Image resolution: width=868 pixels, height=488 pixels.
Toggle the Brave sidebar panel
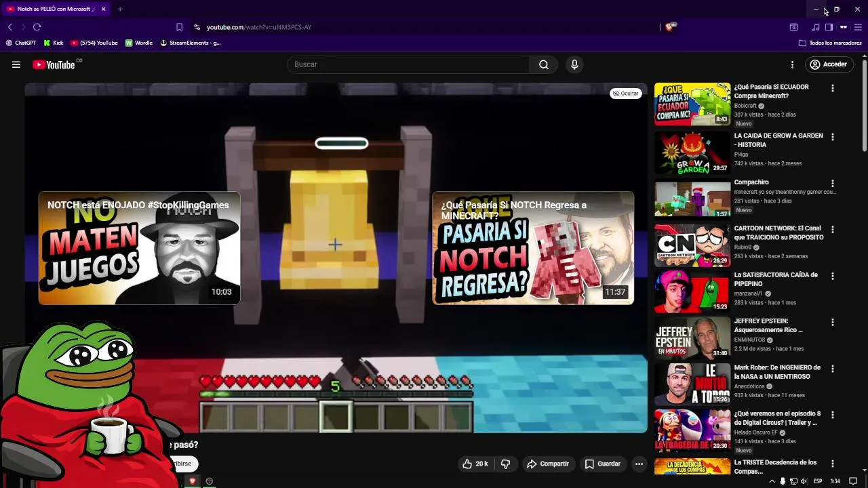coord(829,27)
